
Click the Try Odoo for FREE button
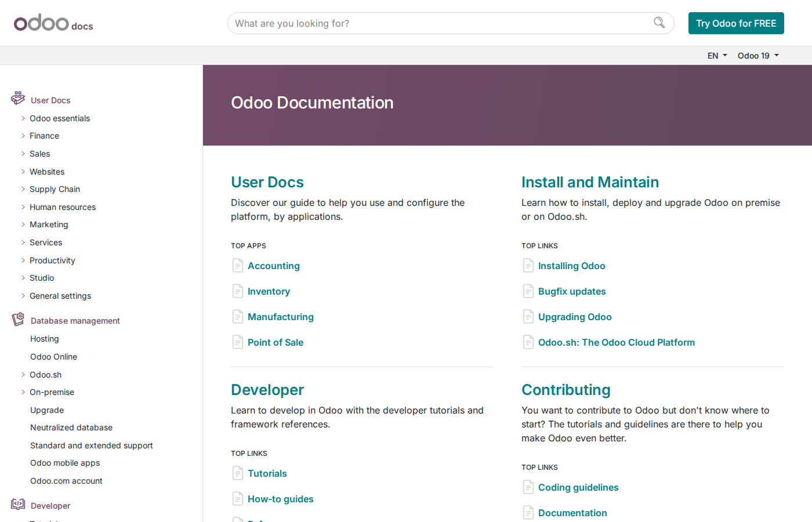(x=736, y=23)
